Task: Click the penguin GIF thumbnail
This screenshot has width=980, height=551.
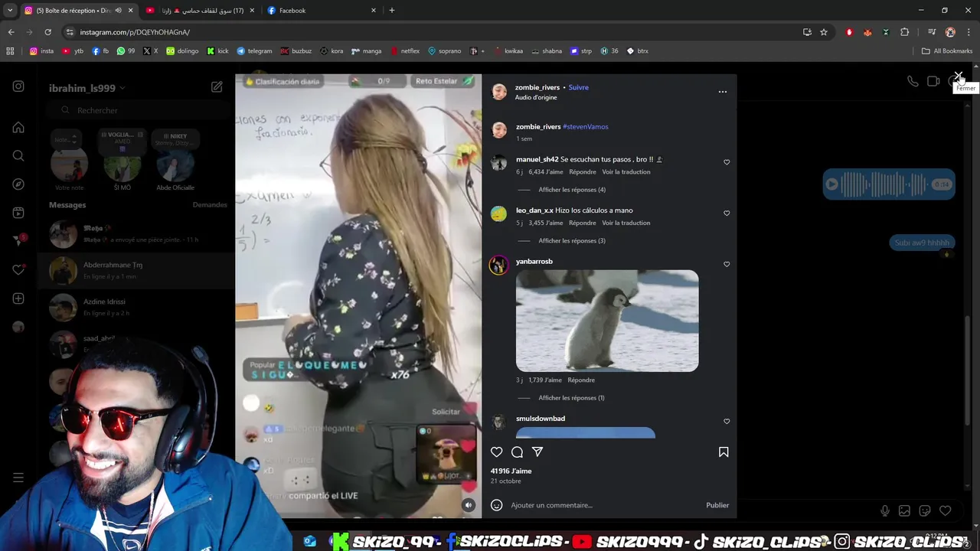Action: [607, 321]
